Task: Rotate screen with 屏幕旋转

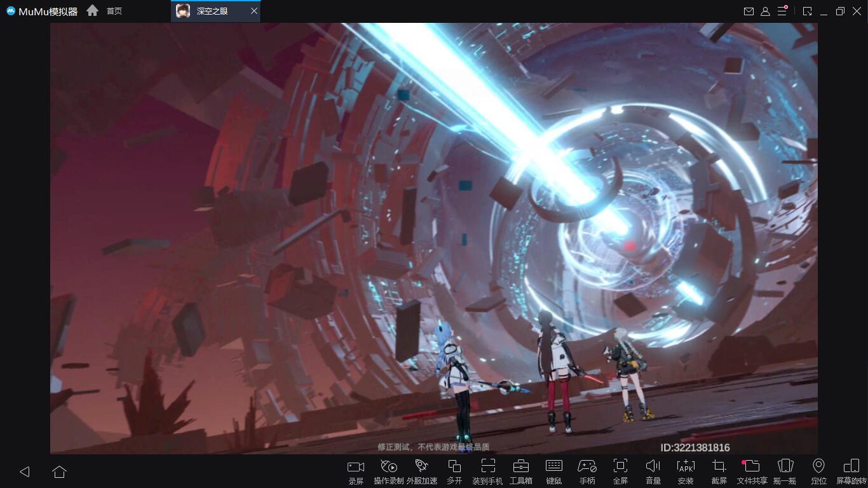Action: 851,471
